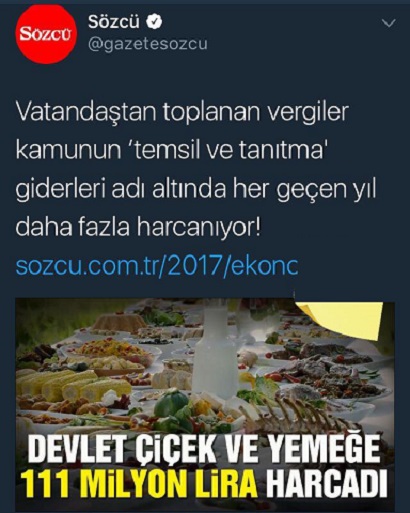Screen dimensions: 410x513
Task: Click the yellow '111 MİLYON LİRA' text
Action: tap(140, 481)
